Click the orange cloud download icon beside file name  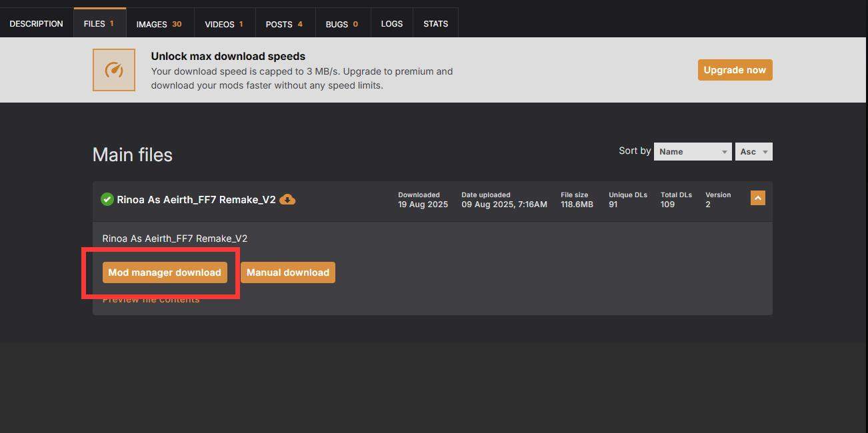(287, 199)
